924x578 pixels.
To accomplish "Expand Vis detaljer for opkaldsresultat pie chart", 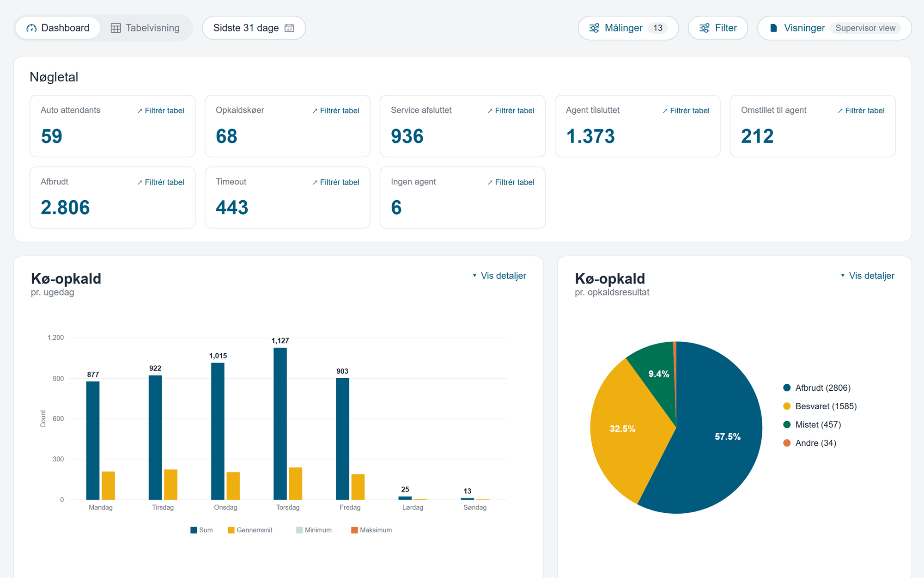I will (x=868, y=276).
